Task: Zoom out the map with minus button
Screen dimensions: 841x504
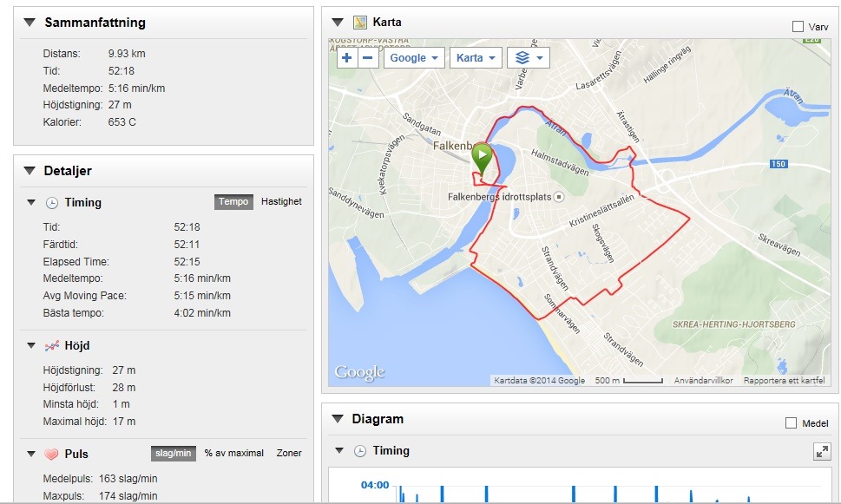Action: pyautogui.click(x=368, y=58)
